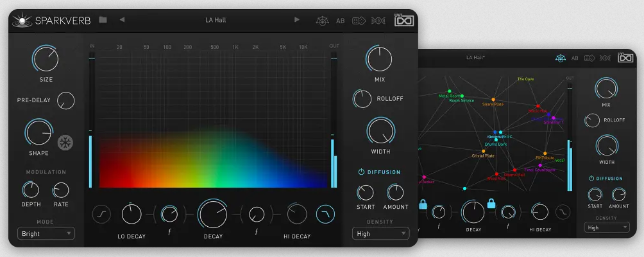The width and height of the screenshot is (644, 257).
Task: Select the Metal Room preset node
Action: click(x=449, y=91)
